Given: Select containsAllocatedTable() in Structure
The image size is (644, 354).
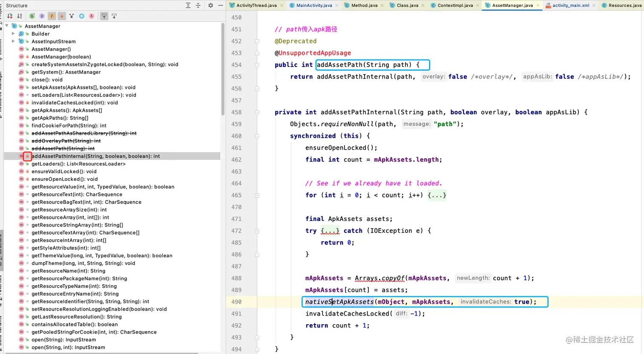Looking at the screenshot, I should (75, 324).
